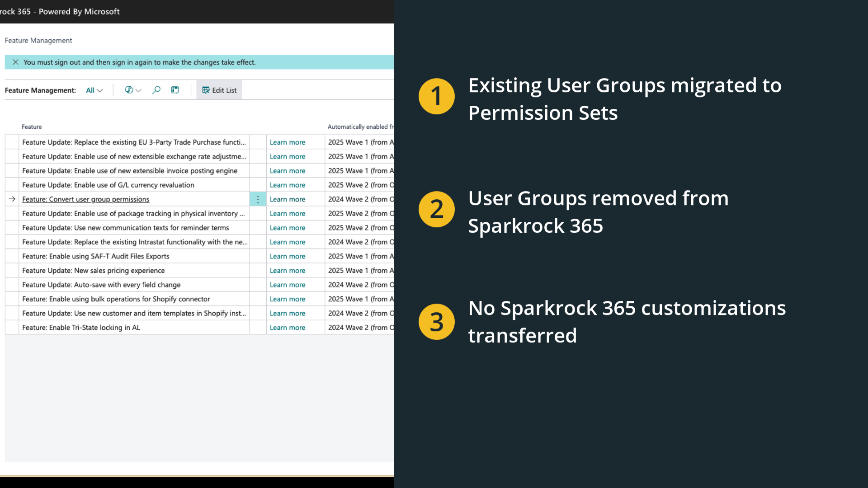Expand the All view filter dropdown

[x=94, y=90]
